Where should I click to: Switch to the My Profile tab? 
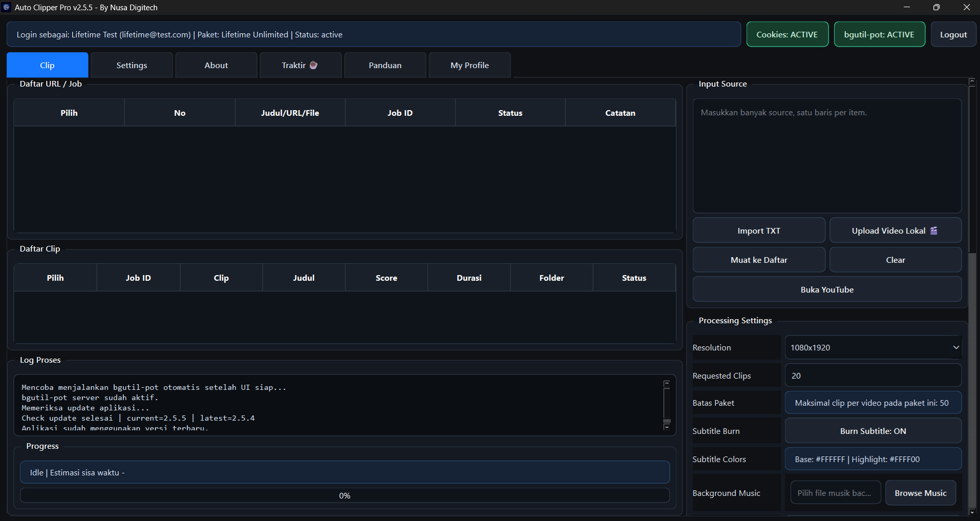point(470,65)
